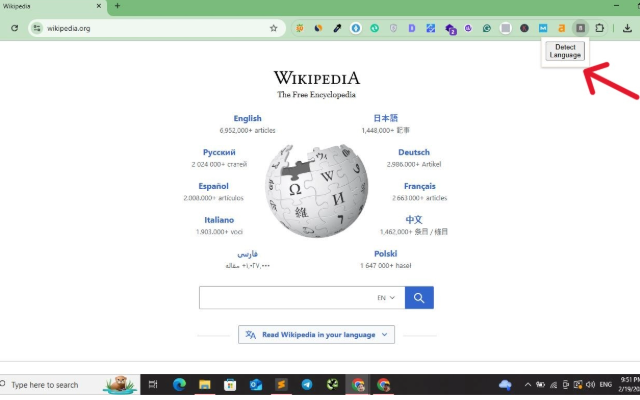Open Task View in the taskbar
Image resolution: width=640 pixels, height=400 pixels.
(x=153, y=384)
